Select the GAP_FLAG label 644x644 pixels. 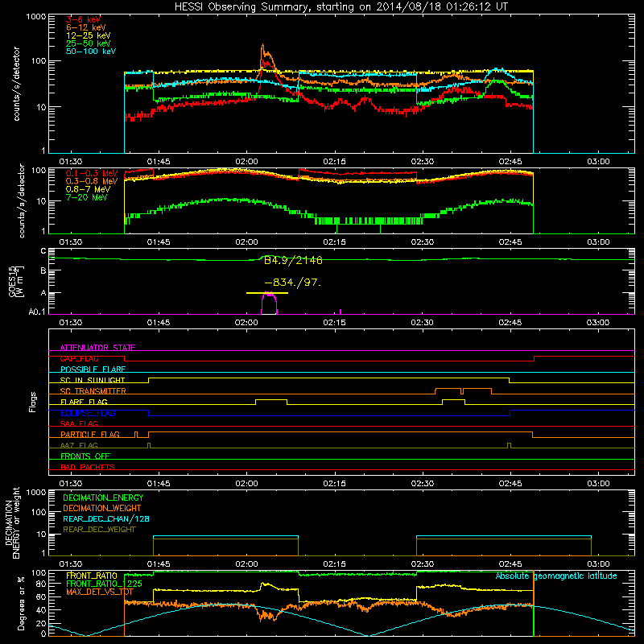pos(79,358)
